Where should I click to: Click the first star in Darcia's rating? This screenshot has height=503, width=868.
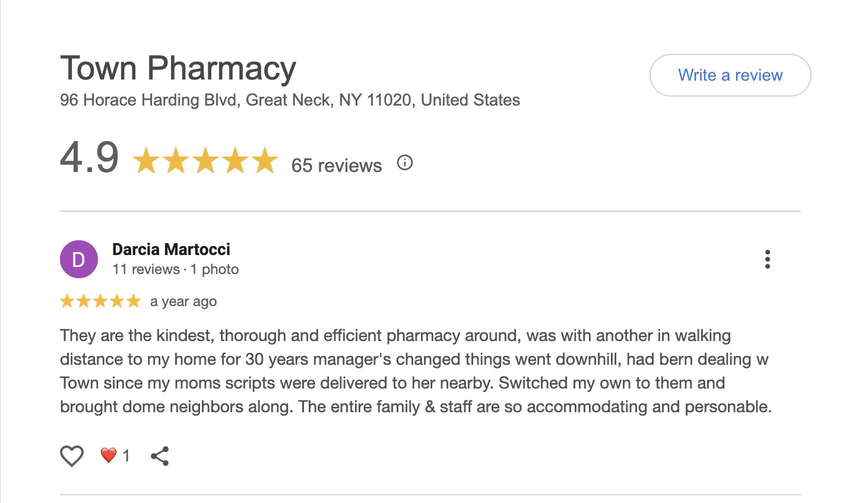tap(67, 301)
